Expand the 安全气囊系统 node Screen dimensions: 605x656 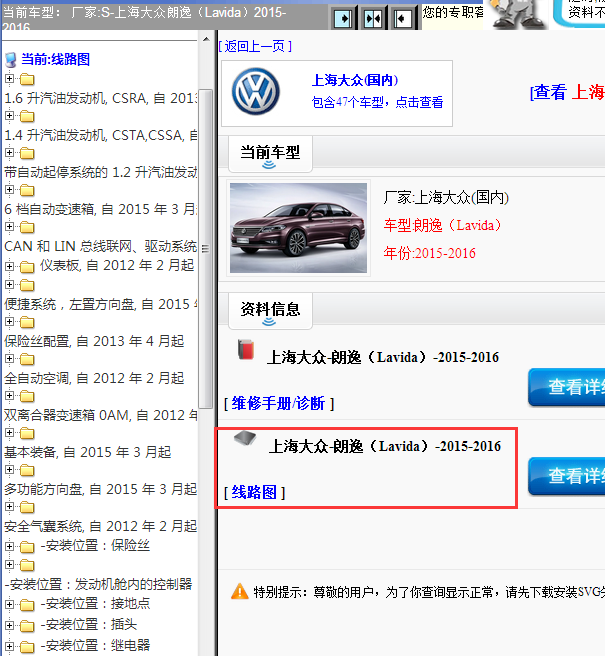coord(9,507)
